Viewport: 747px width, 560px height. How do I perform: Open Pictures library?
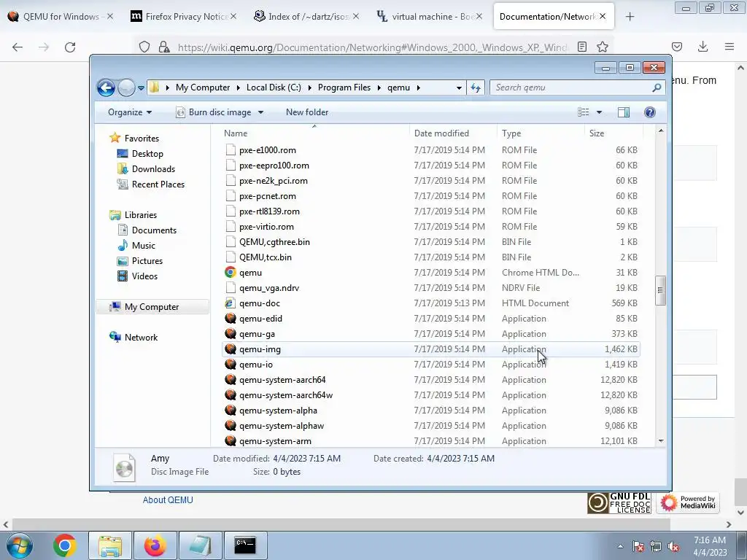147,261
